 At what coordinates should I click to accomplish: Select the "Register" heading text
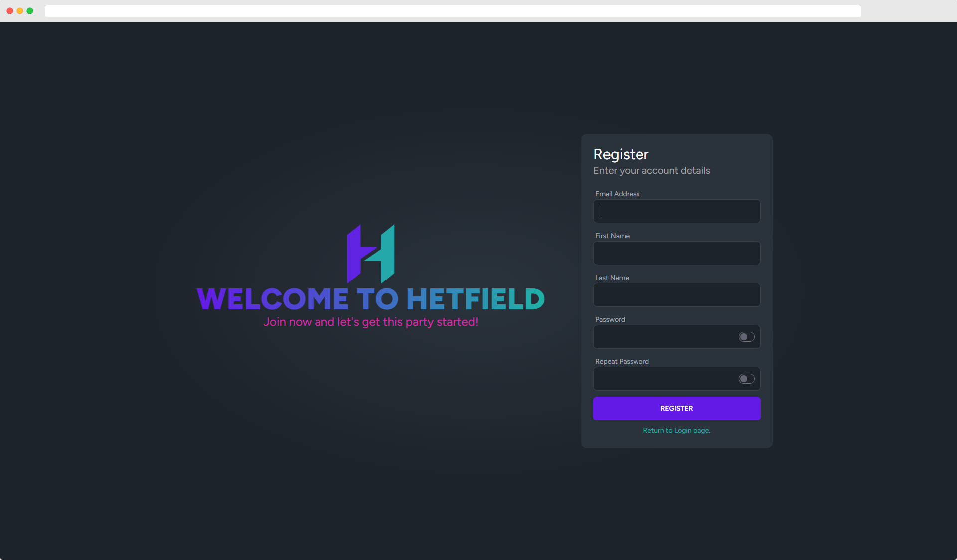621,154
